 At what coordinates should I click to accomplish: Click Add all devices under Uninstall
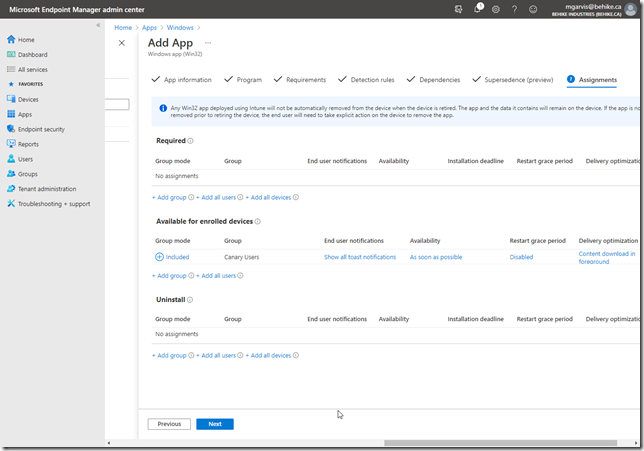tap(270, 355)
